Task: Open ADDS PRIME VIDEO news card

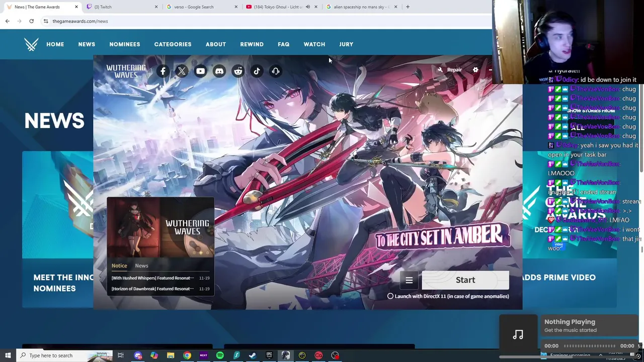Action: 570,230
